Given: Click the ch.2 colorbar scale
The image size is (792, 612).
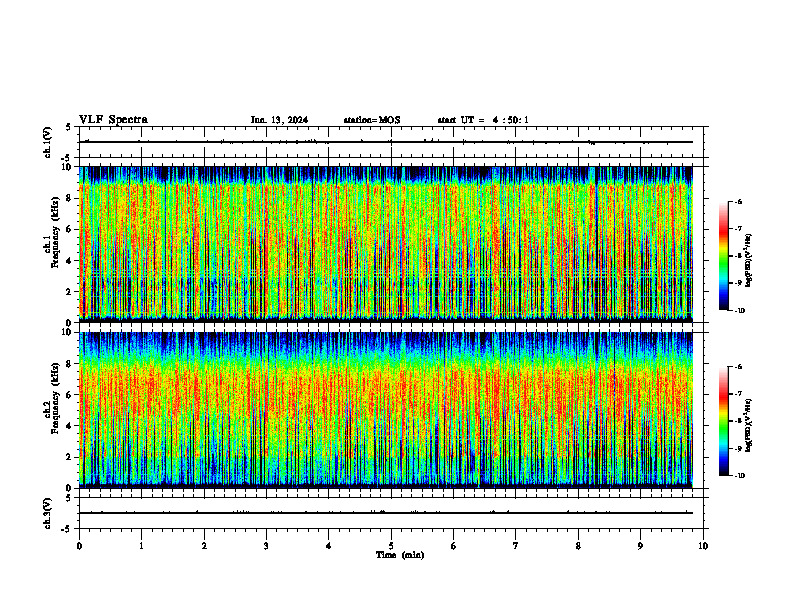Looking at the screenshot, I should tap(723, 421).
